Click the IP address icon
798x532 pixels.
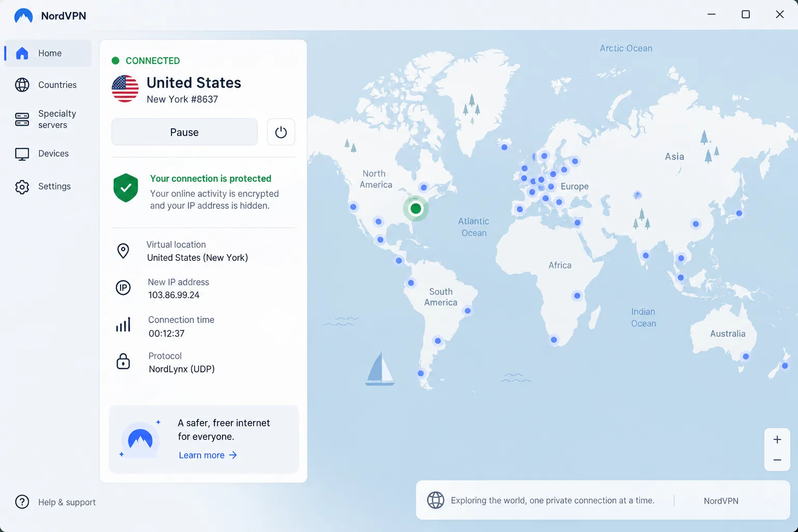click(123, 288)
